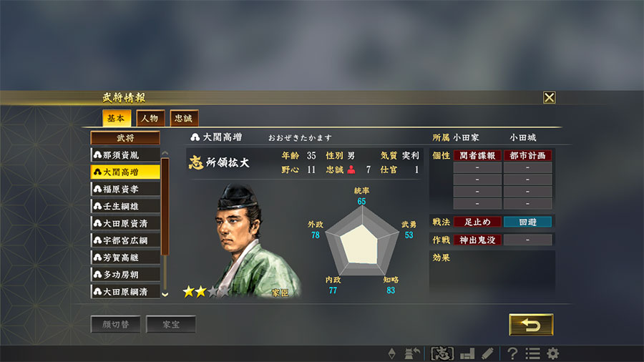Click the officer list scroll-down chevron

pos(165,294)
